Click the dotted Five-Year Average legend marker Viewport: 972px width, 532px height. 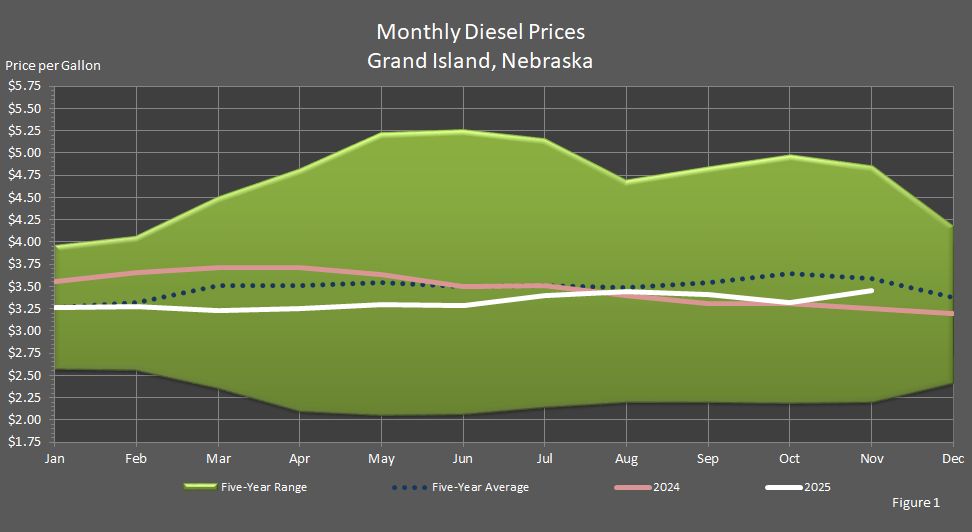[x=407, y=487]
